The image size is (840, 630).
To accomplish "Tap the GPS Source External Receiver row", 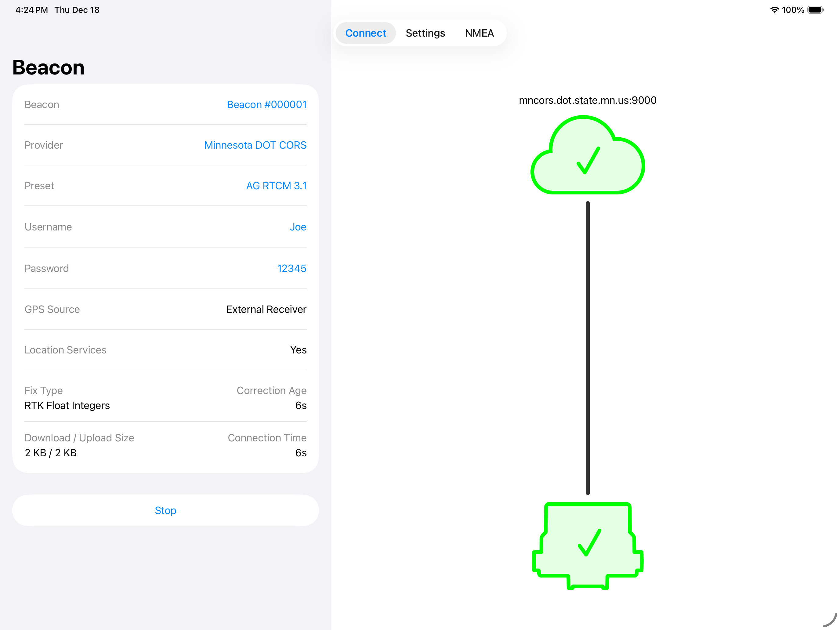I will [165, 309].
